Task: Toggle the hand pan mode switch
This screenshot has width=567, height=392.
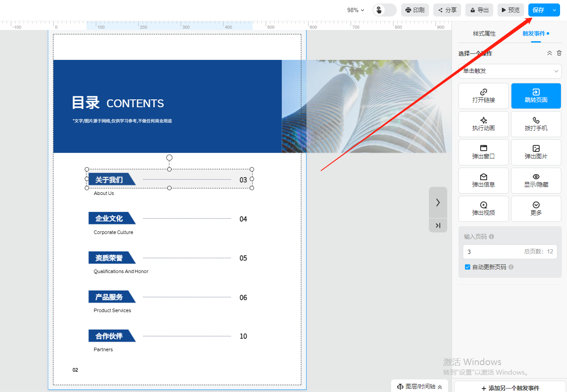Action: pyautogui.click(x=384, y=10)
